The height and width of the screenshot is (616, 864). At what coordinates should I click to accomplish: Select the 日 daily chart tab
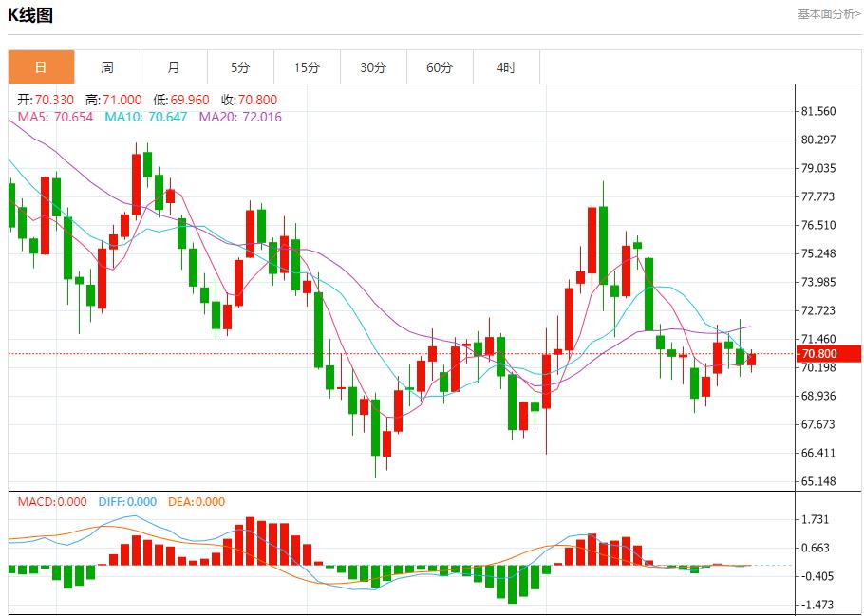pyautogui.click(x=41, y=67)
